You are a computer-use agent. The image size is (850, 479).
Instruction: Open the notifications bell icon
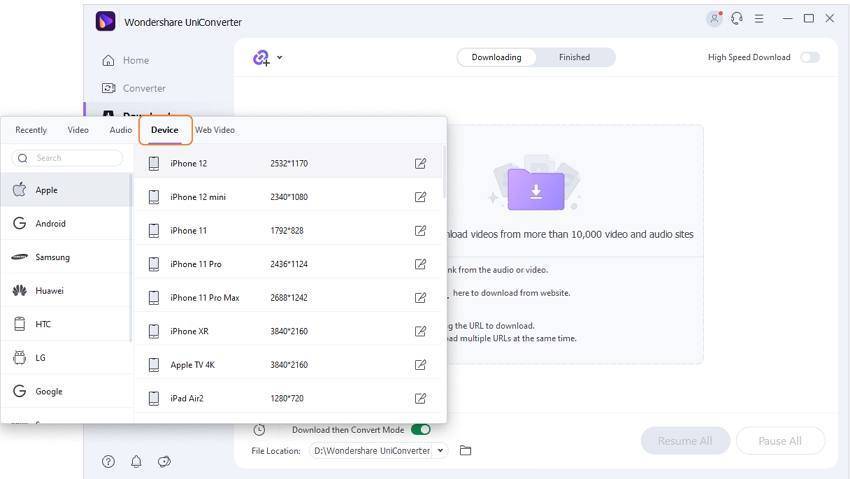tap(136, 461)
